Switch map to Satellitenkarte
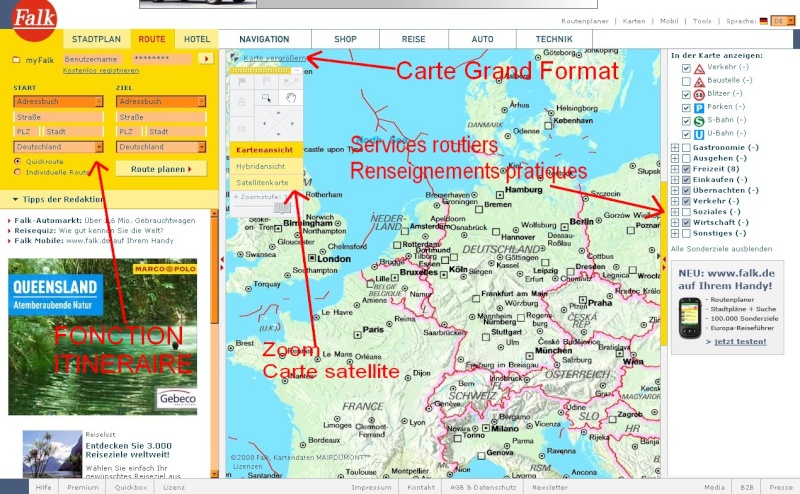 click(x=266, y=183)
